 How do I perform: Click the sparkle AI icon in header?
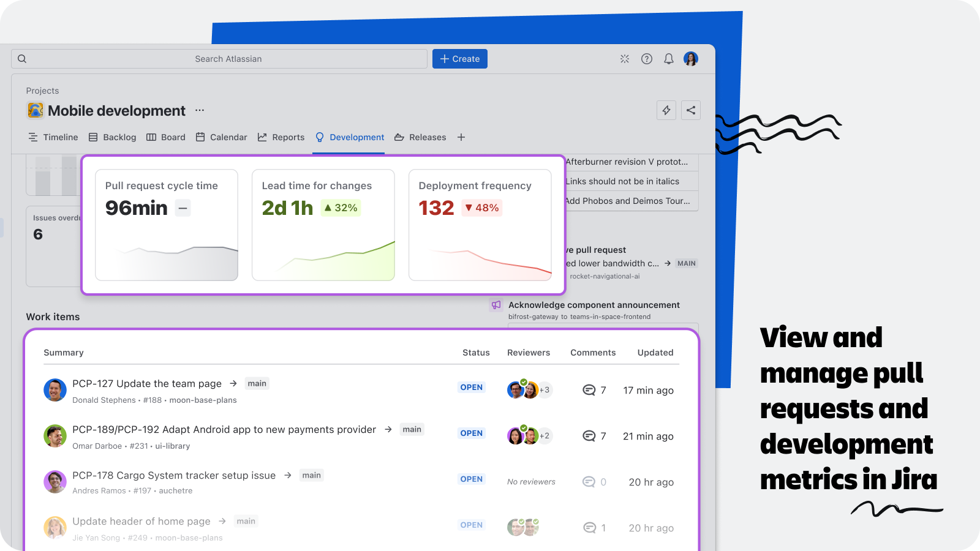pyautogui.click(x=625, y=59)
